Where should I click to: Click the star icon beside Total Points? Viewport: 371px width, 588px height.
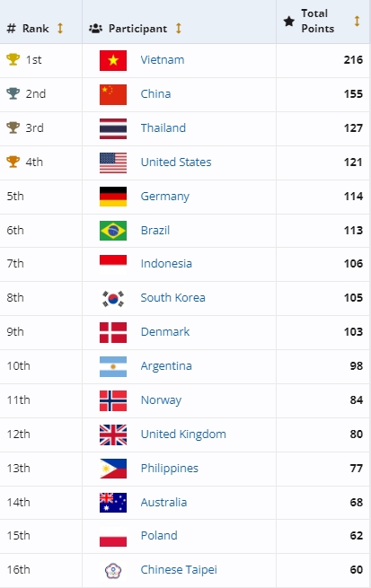(289, 22)
